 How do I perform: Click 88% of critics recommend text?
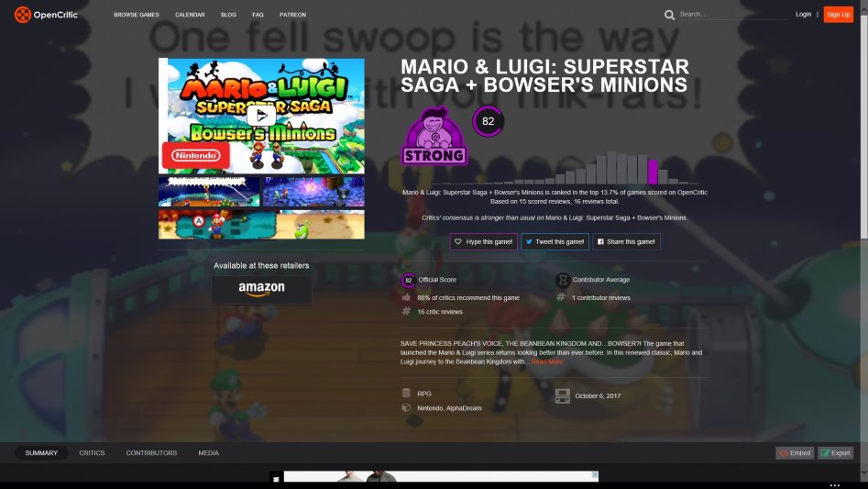(x=468, y=298)
